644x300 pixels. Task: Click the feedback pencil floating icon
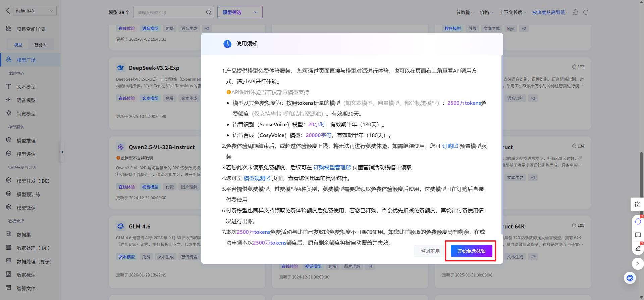pyautogui.click(x=638, y=248)
